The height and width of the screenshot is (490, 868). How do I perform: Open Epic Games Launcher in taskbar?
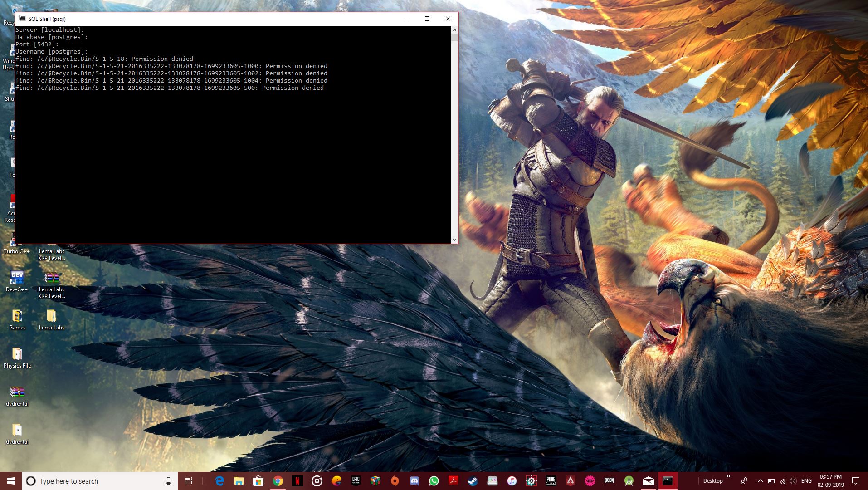click(356, 481)
